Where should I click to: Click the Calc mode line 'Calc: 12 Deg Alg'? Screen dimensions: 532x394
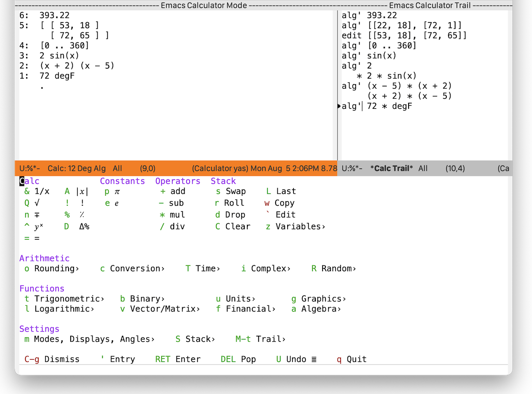[x=76, y=169]
